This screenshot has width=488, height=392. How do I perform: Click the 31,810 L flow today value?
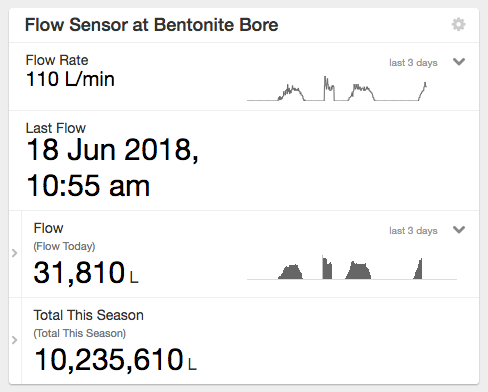86,273
